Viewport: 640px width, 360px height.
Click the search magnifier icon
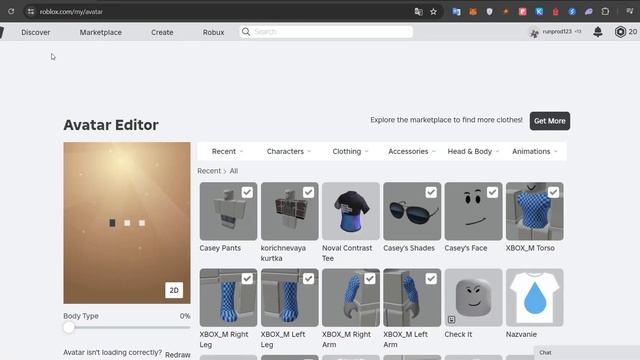click(246, 32)
